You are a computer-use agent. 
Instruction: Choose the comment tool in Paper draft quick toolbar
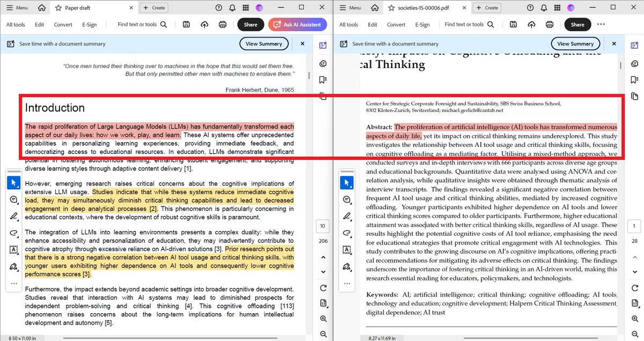coord(13,199)
